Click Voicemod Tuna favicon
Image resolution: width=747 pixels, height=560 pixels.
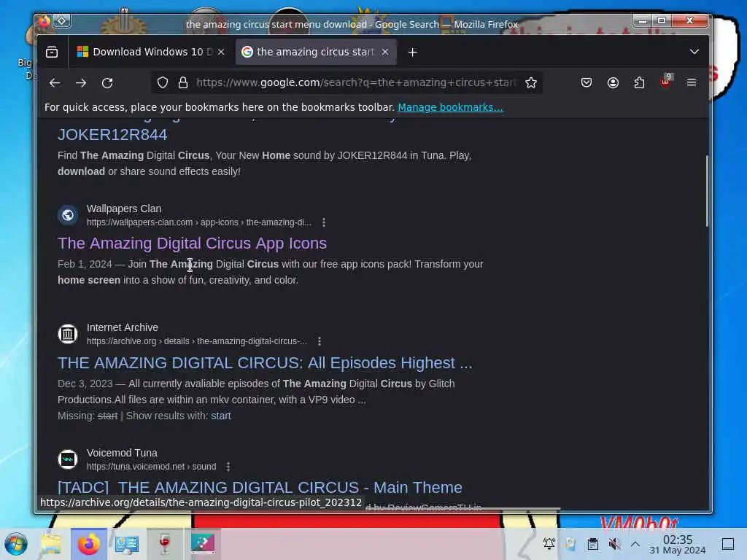[x=68, y=459]
